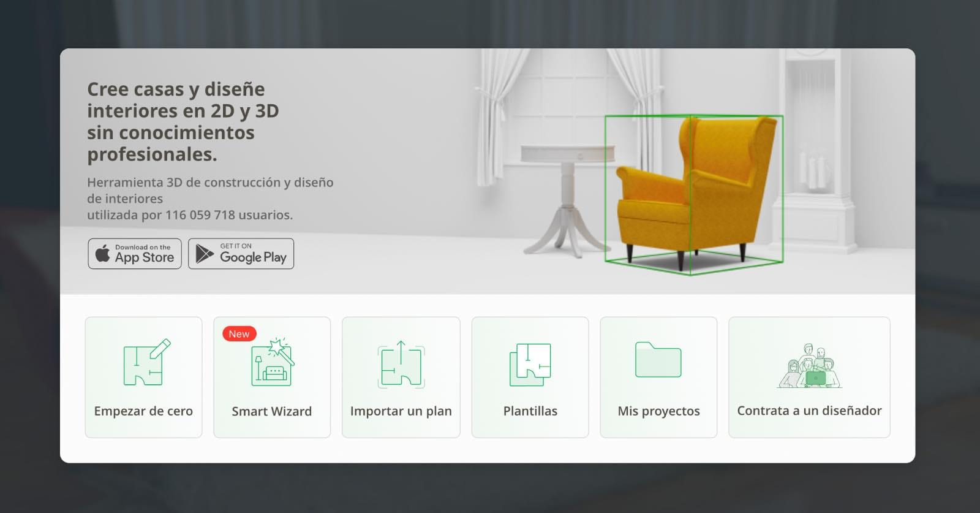The image size is (980, 513).
Task: Go to the Plantillas label
Action: 530,411
